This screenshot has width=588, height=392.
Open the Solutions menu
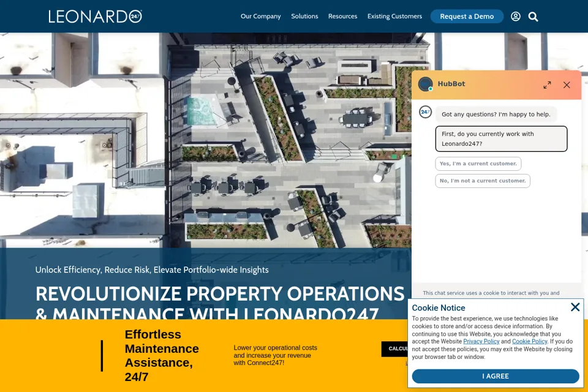click(304, 17)
